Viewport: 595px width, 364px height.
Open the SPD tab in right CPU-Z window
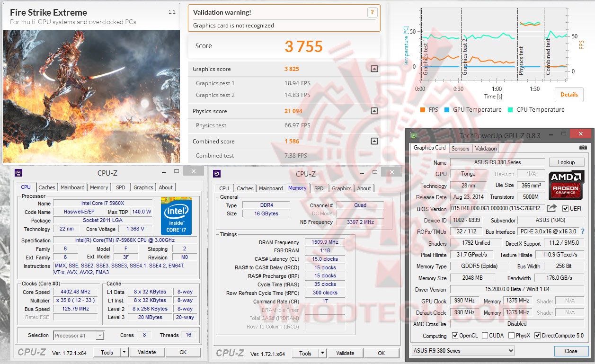tap(319, 188)
